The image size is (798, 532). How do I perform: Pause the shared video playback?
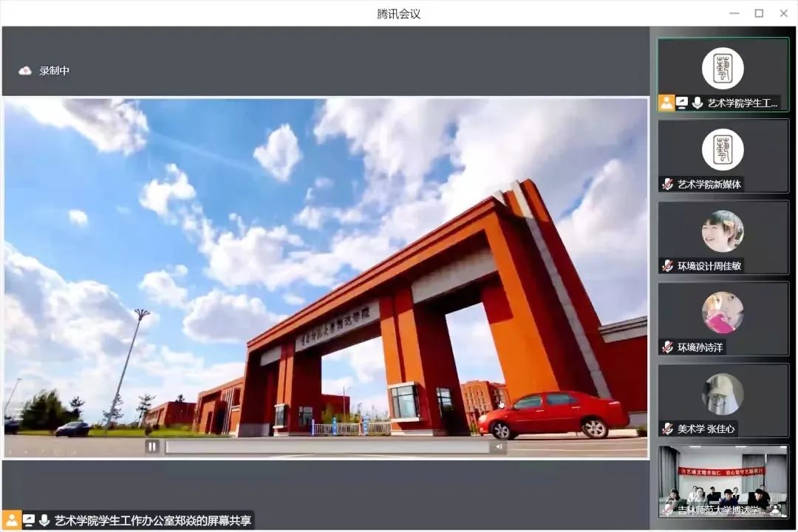152,446
